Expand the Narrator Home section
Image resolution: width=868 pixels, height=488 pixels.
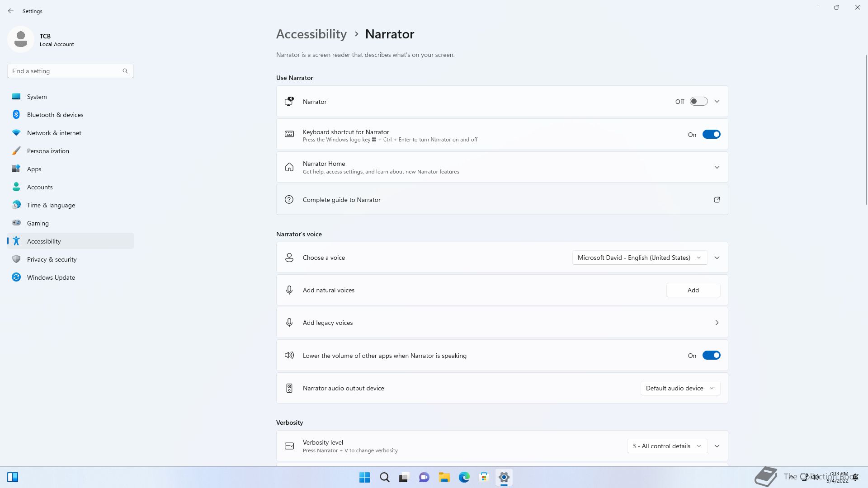pyautogui.click(x=717, y=167)
